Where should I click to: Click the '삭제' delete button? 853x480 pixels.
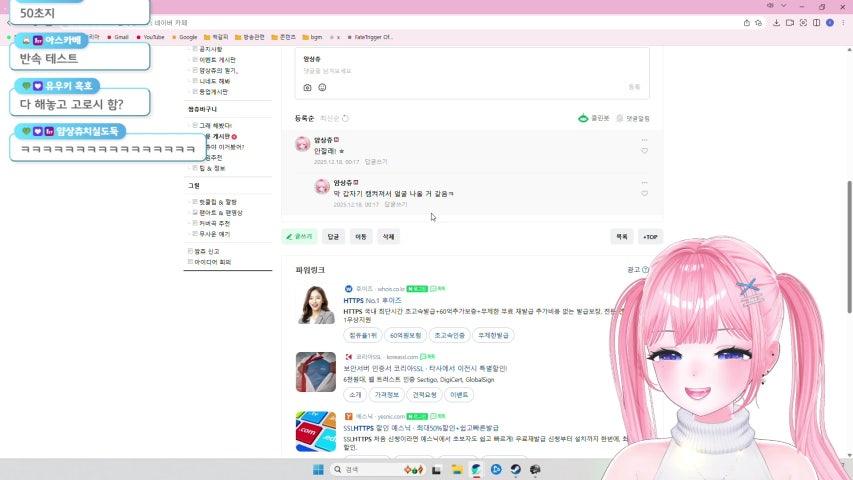click(388, 237)
